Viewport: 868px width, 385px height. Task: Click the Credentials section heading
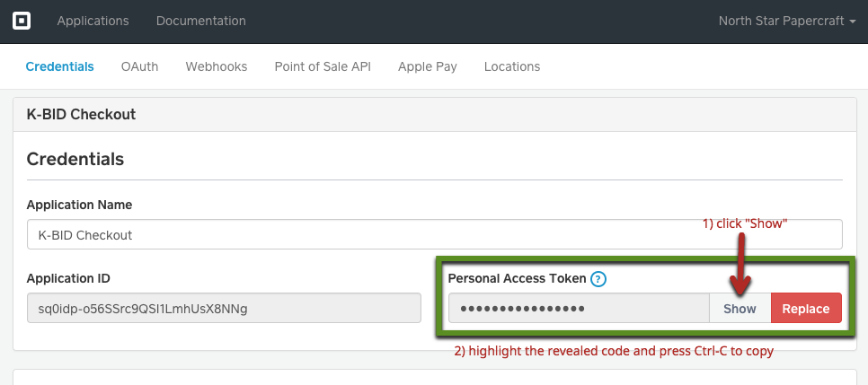[75, 160]
